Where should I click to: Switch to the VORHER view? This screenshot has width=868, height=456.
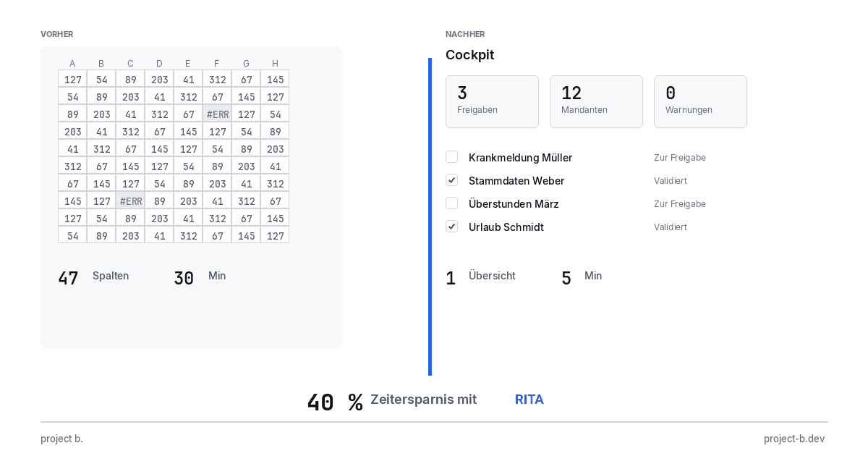point(56,34)
